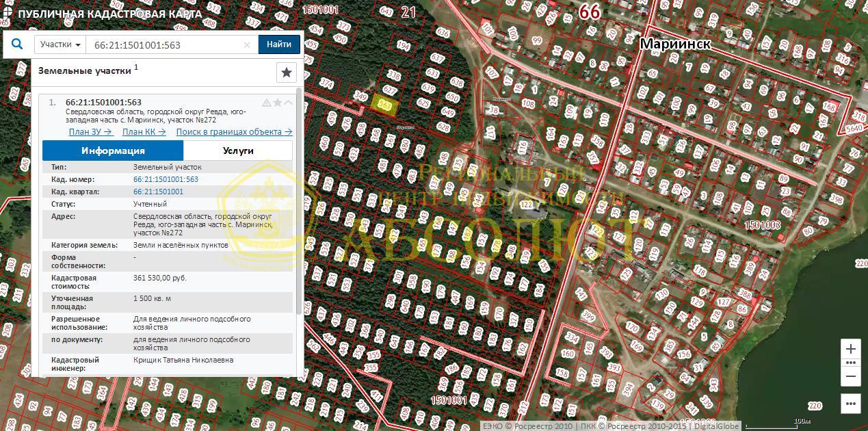Click the Статус value Учтенный
This screenshot has width=868, height=431.
150,204
